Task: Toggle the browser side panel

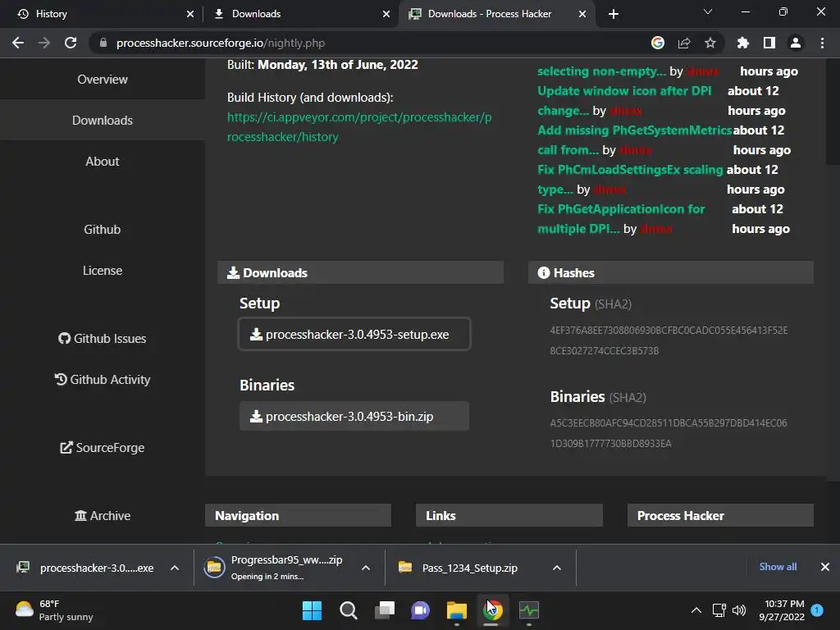Action: [x=769, y=43]
